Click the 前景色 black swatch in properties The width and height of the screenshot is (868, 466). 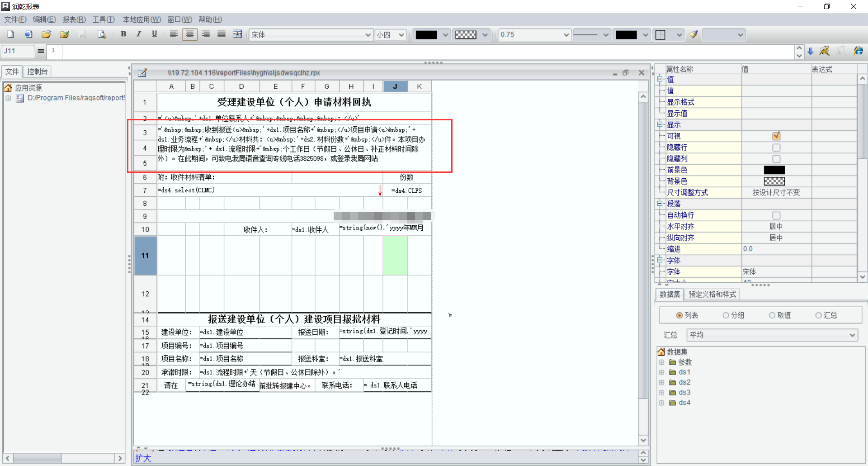pyautogui.click(x=774, y=170)
